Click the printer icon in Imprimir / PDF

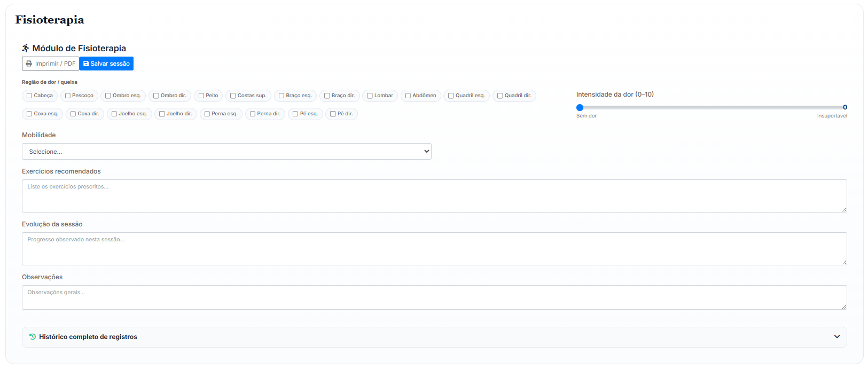(x=29, y=64)
